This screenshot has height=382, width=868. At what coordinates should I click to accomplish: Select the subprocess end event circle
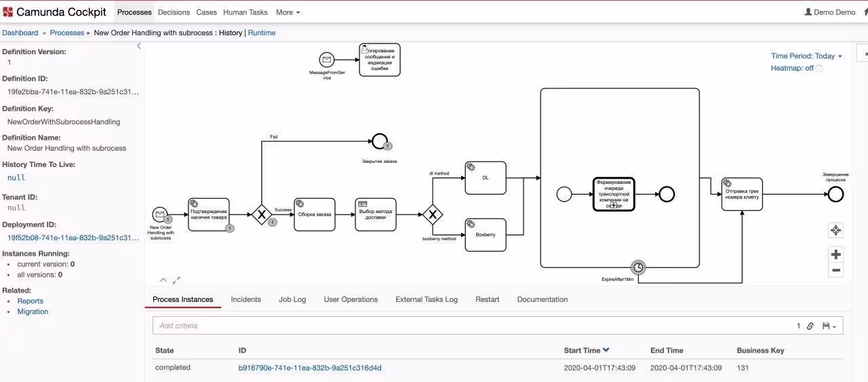[667, 195]
